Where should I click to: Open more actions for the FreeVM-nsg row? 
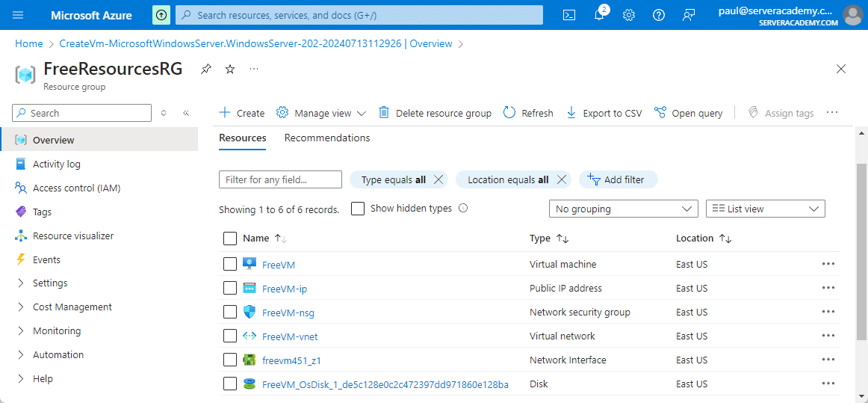pos(828,312)
